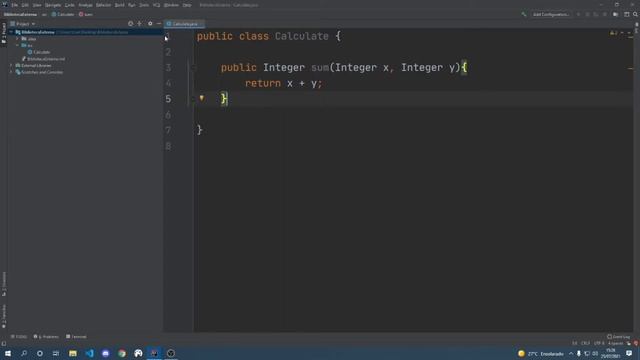Open the Windows Start menu

[8, 353]
